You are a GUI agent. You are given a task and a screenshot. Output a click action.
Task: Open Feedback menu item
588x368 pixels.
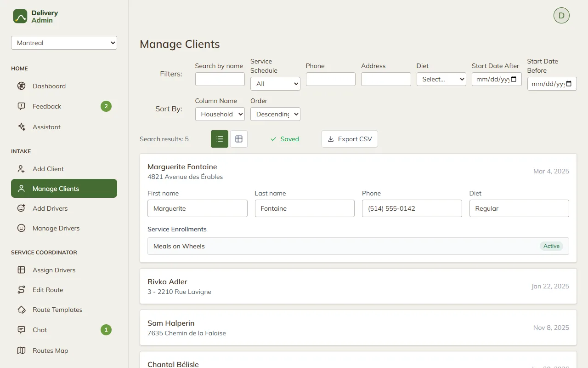pos(64,106)
